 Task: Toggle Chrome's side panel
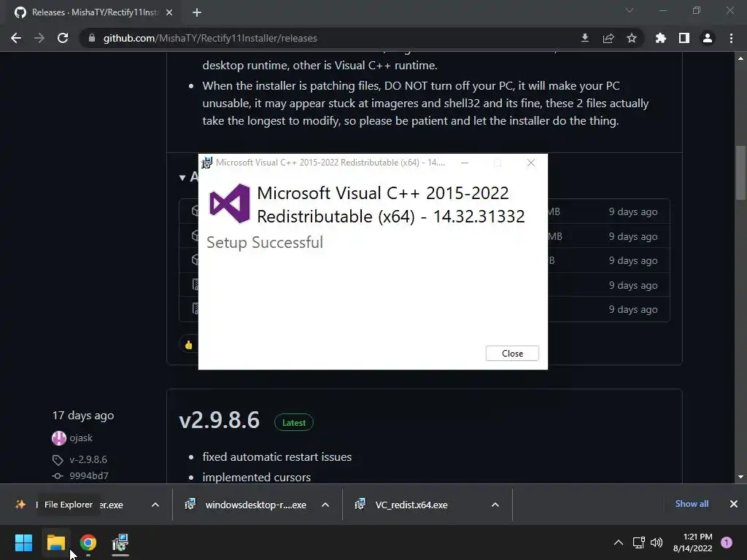coord(684,38)
